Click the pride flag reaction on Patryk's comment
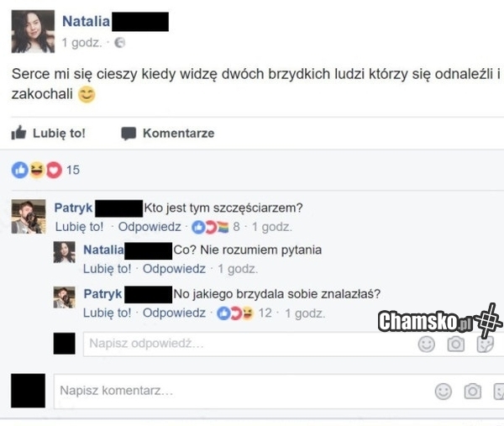Screen dimensions: 504x426 [223, 227]
